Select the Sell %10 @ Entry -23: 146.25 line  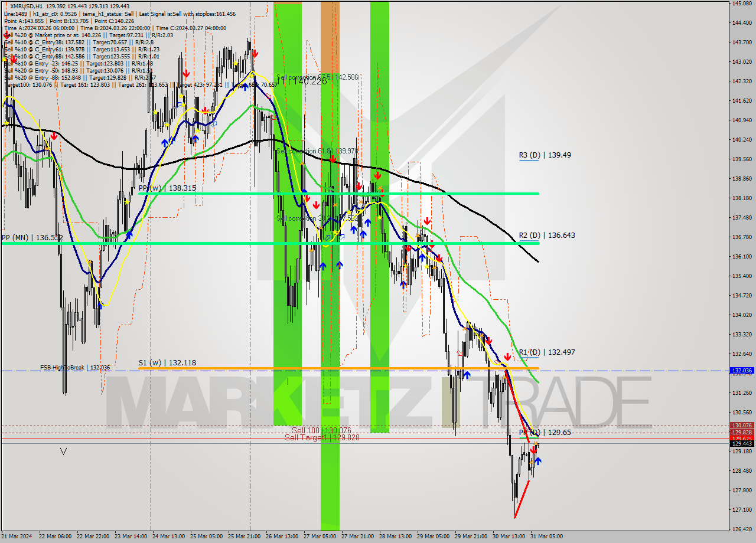[x=78, y=63]
